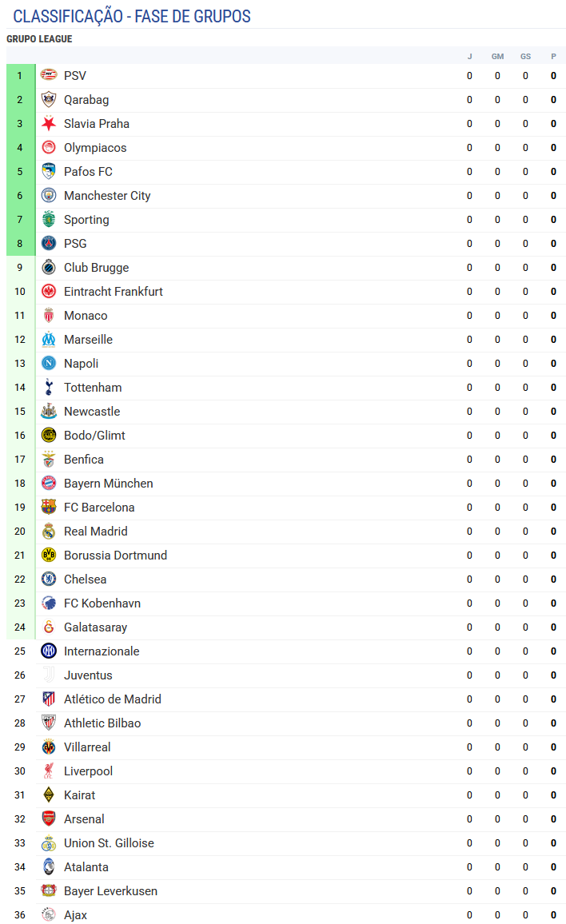Open the Liverpool team link
Image resolution: width=566 pixels, height=924 pixels.
89,771
